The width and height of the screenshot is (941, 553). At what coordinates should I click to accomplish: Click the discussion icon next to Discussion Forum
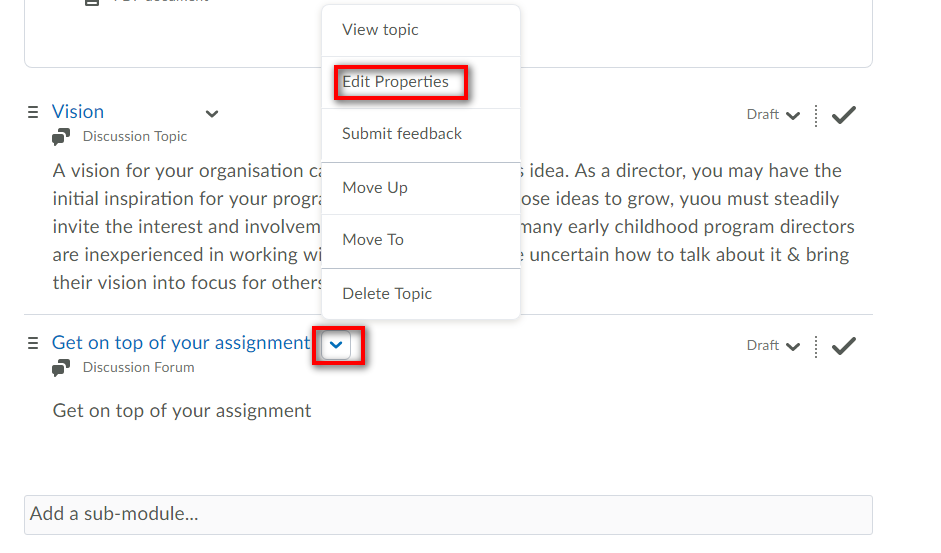pyautogui.click(x=61, y=367)
